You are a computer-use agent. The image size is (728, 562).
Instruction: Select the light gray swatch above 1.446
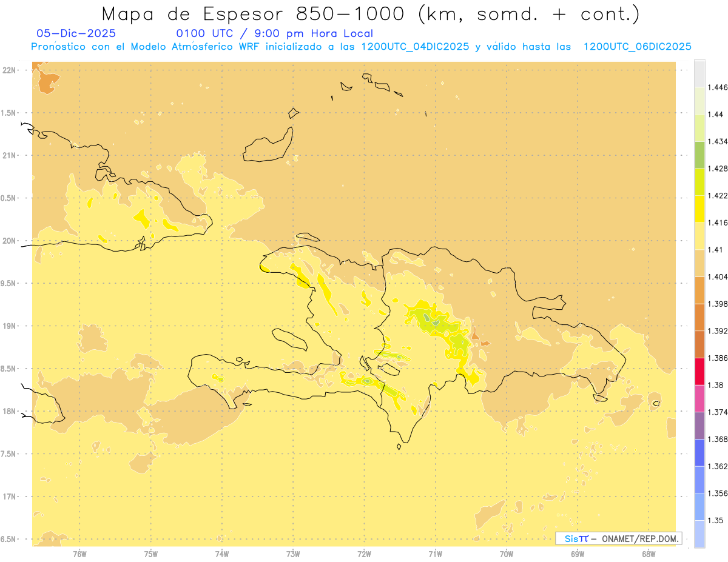click(x=699, y=73)
